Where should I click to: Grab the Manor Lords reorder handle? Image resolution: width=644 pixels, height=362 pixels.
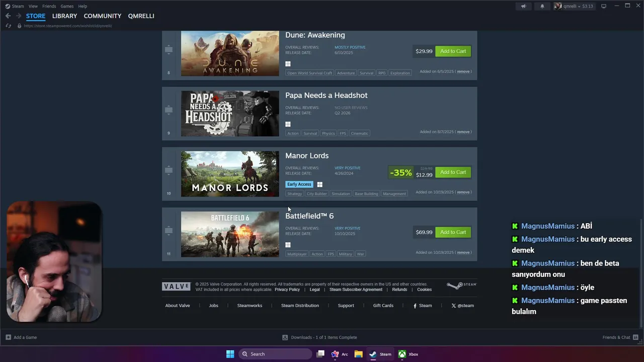click(169, 170)
